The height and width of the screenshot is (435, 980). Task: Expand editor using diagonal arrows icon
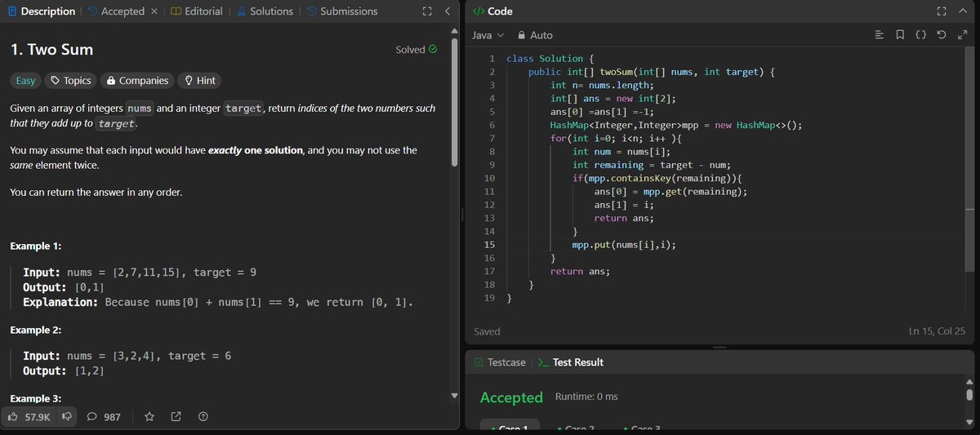961,35
